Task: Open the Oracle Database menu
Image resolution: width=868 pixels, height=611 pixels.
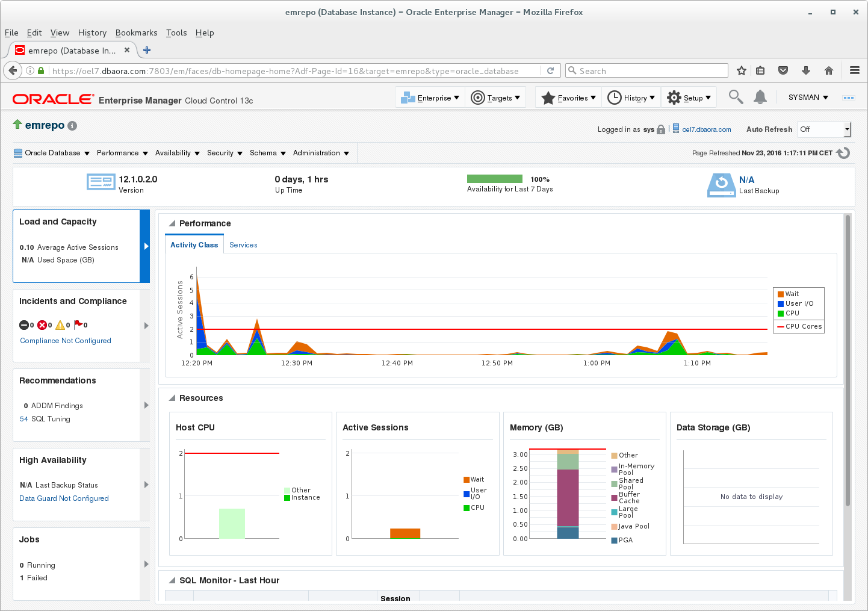Action: pos(52,153)
